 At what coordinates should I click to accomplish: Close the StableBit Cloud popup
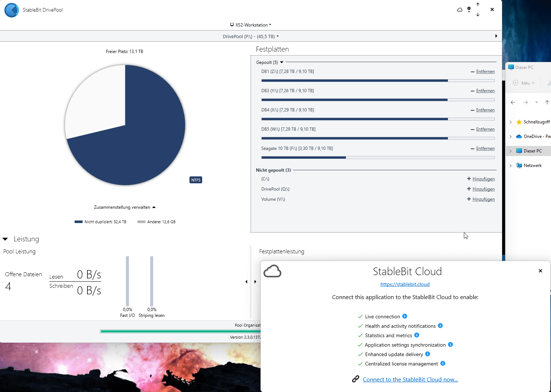pos(540,271)
